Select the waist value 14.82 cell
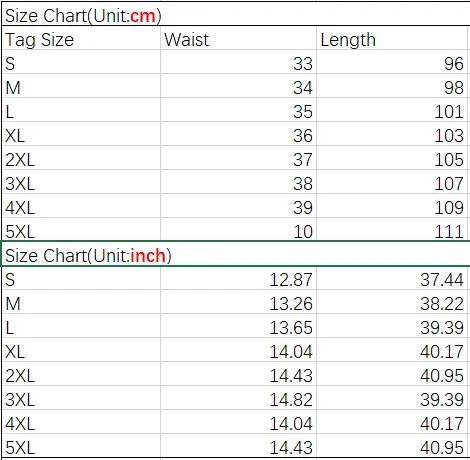 click(238, 398)
